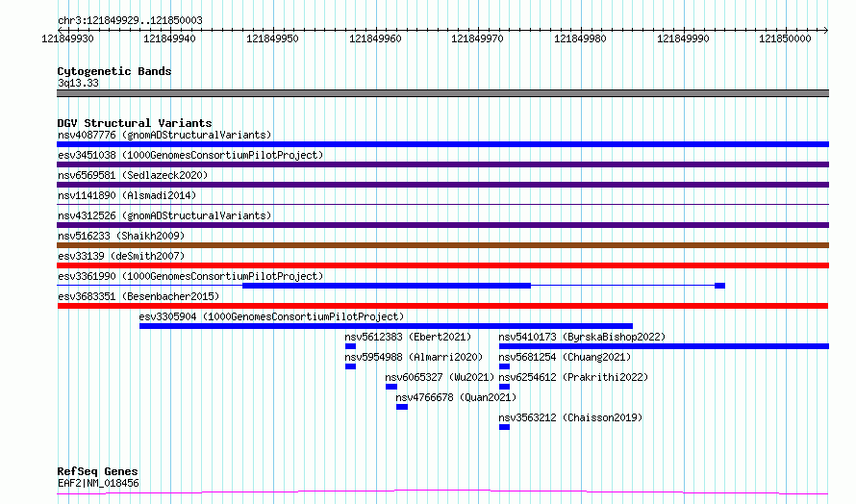Open the nsv5612383 (Ebert2021) label
The image size is (856, 504).
pos(408,337)
